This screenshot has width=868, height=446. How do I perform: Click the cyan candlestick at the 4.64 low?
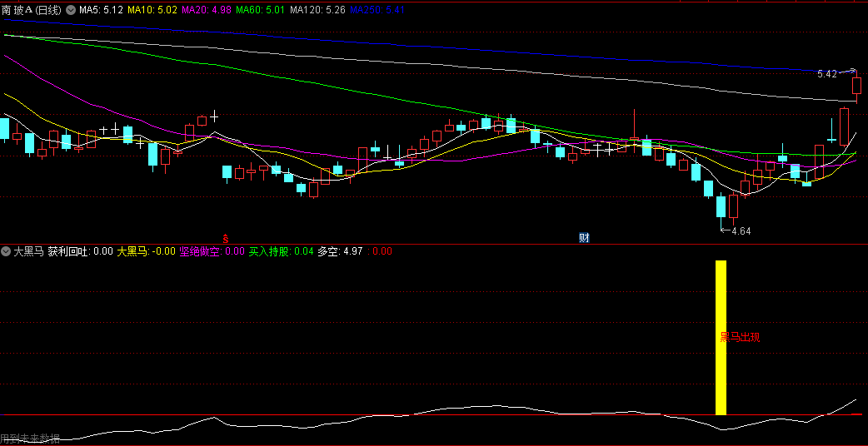721,207
